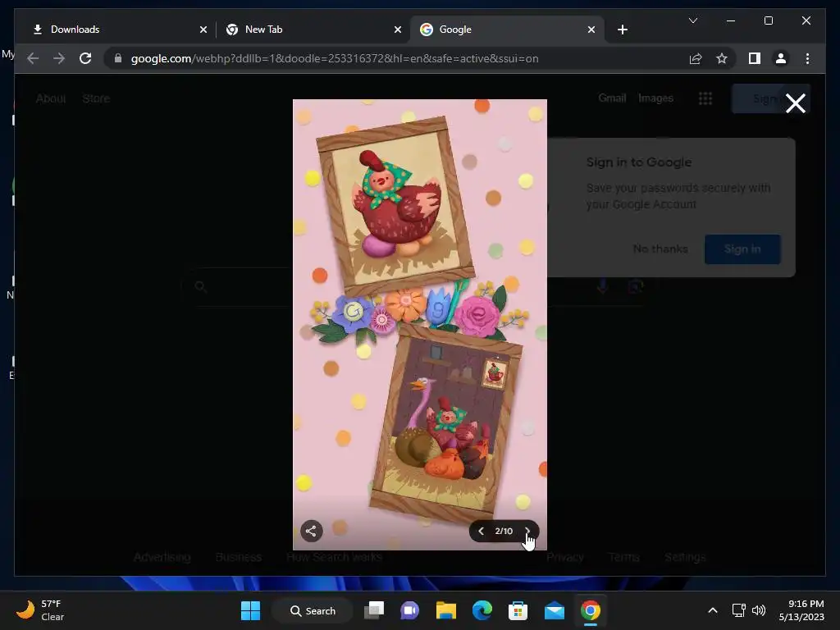Open the About link
Viewport: 840px width, 630px height.
click(51, 98)
